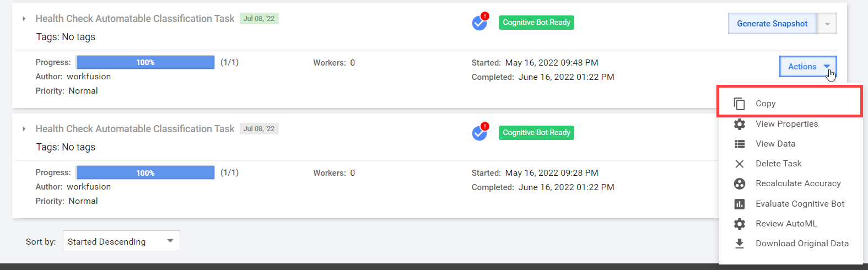
Task: Click first task's blue checkmark status icon
Action: pos(480,23)
